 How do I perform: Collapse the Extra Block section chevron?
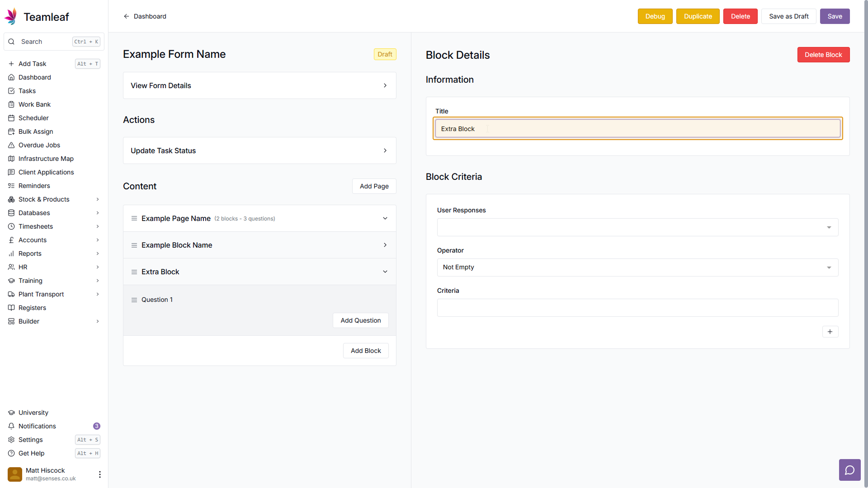[385, 272]
